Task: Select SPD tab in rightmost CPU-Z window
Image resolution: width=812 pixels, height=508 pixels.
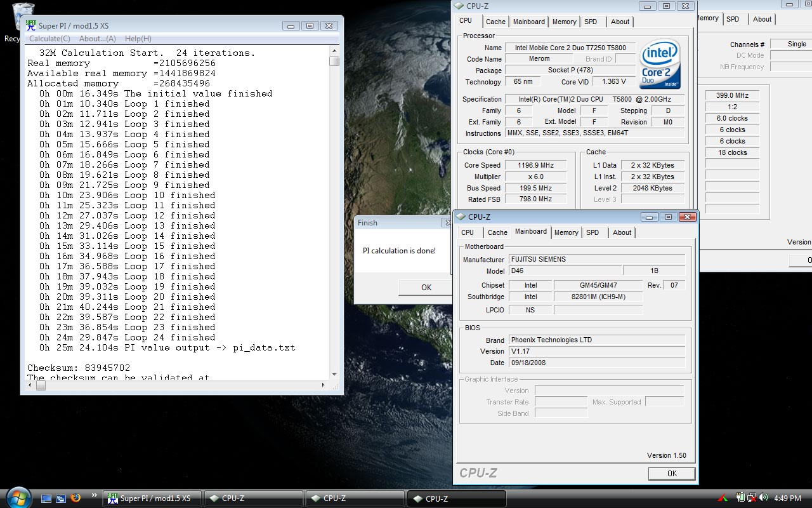Action: pyautogui.click(x=733, y=19)
